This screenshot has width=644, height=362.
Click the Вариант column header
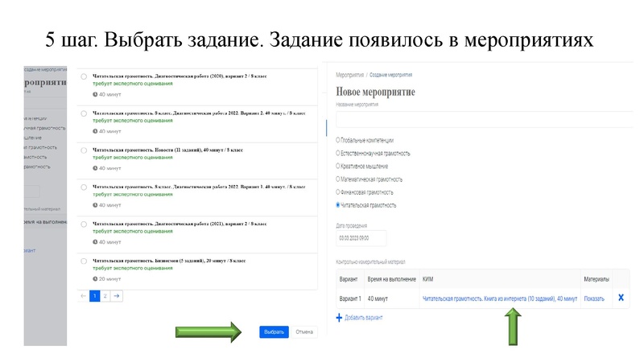[349, 279]
